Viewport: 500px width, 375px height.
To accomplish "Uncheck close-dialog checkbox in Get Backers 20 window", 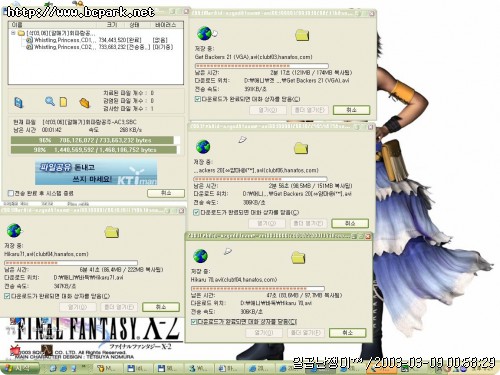I will (x=196, y=212).
